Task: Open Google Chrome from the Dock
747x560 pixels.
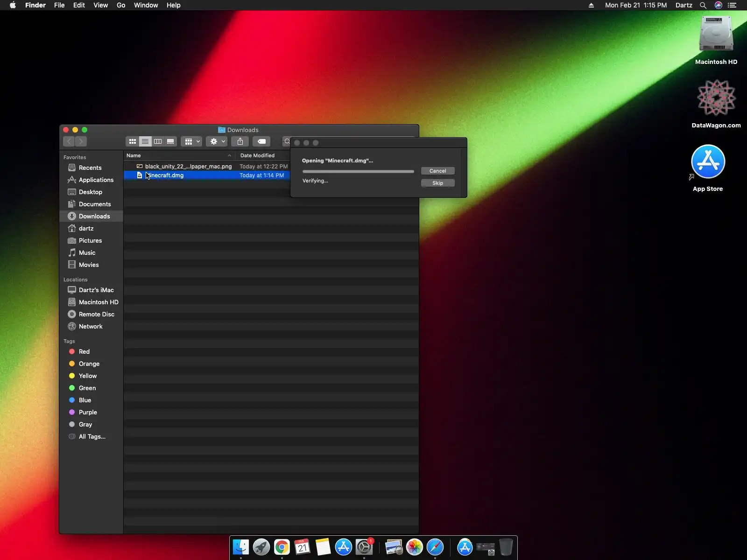Action: tap(282, 547)
